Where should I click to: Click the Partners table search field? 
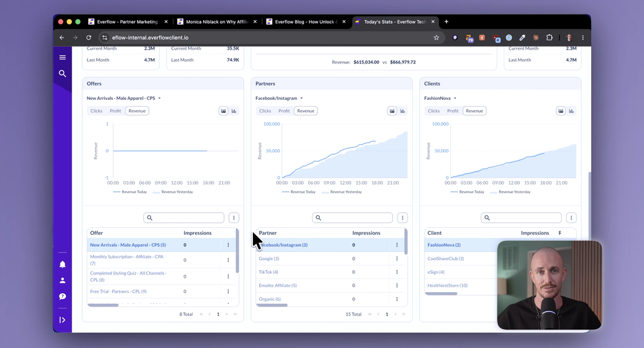coord(352,218)
